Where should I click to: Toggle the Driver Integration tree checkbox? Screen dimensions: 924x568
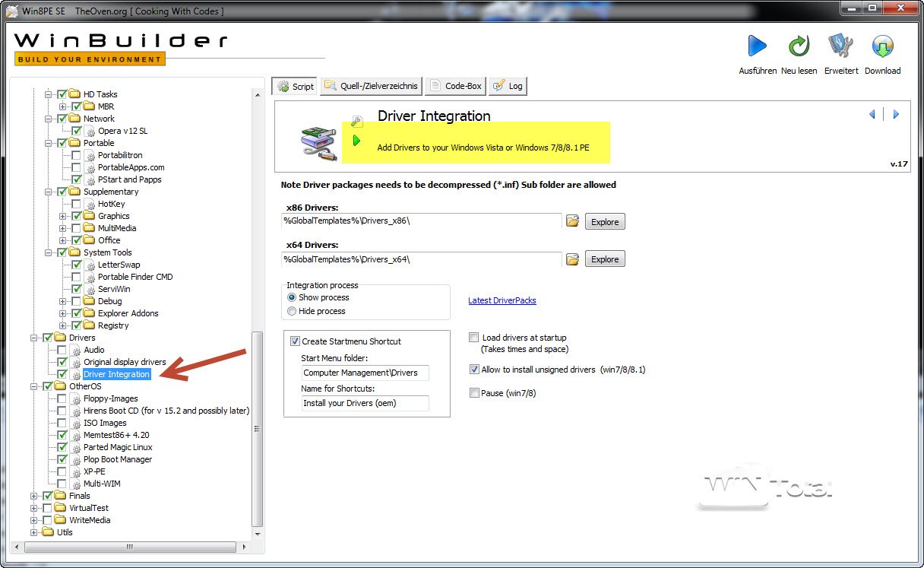pos(62,374)
